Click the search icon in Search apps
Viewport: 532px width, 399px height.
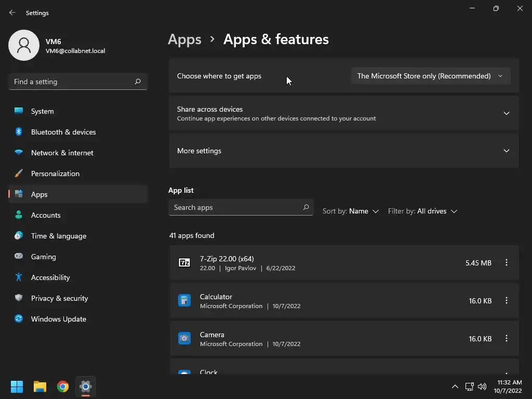pos(306,207)
